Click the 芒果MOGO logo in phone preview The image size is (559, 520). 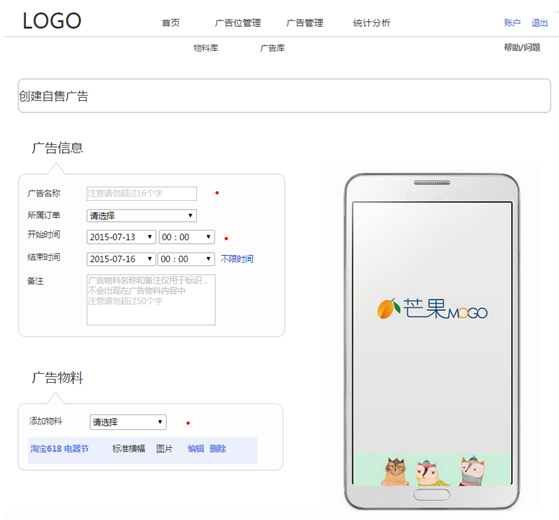tap(432, 309)
